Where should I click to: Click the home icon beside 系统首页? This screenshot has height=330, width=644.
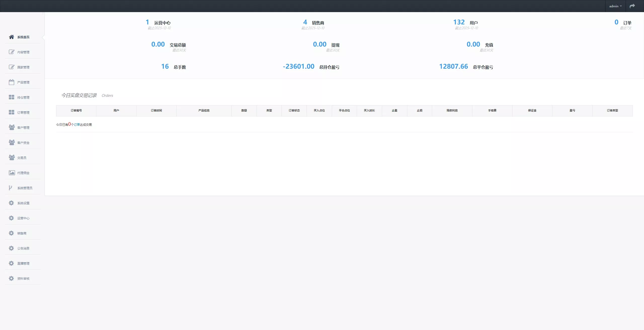(11, 37)
